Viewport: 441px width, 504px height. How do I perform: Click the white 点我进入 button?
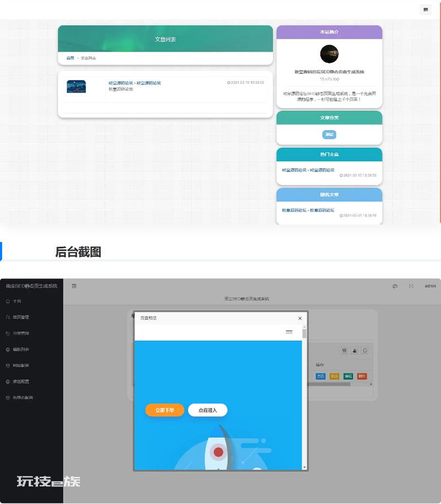[208, 410]
